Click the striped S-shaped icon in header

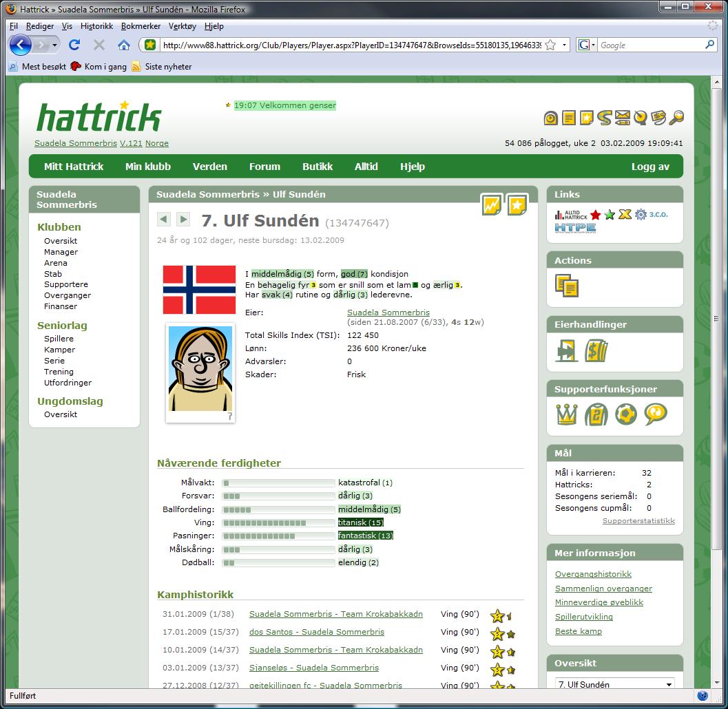pyautogui.click(x=605, y=118)
